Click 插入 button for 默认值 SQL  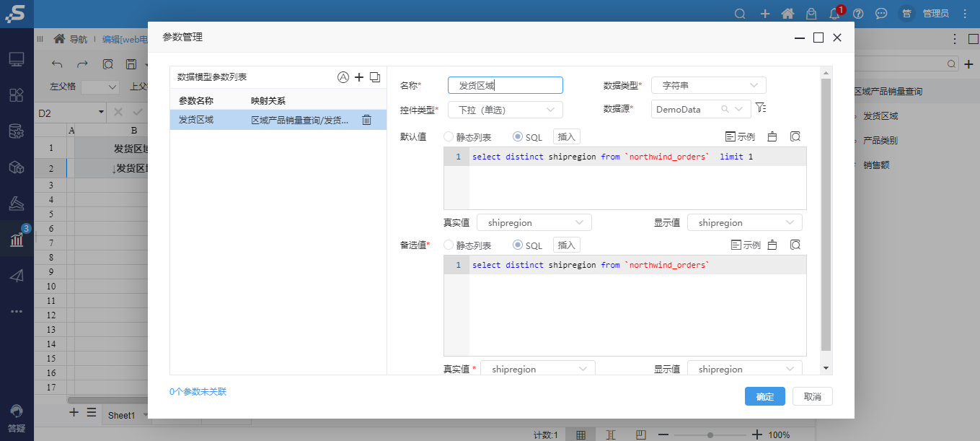(x=567, y=136)
